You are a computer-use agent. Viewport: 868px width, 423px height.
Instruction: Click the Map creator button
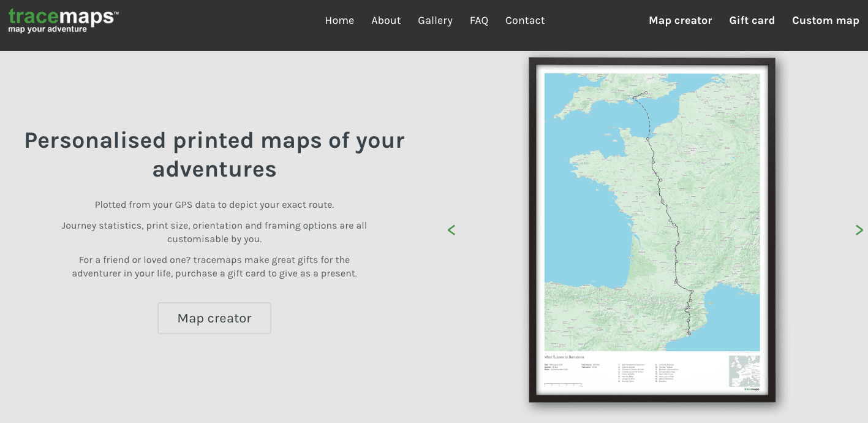pos(214,318)
